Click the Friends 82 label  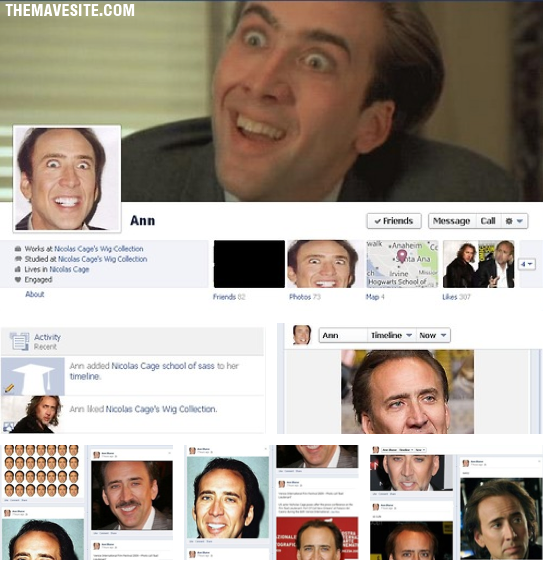(x=229, y=297)
